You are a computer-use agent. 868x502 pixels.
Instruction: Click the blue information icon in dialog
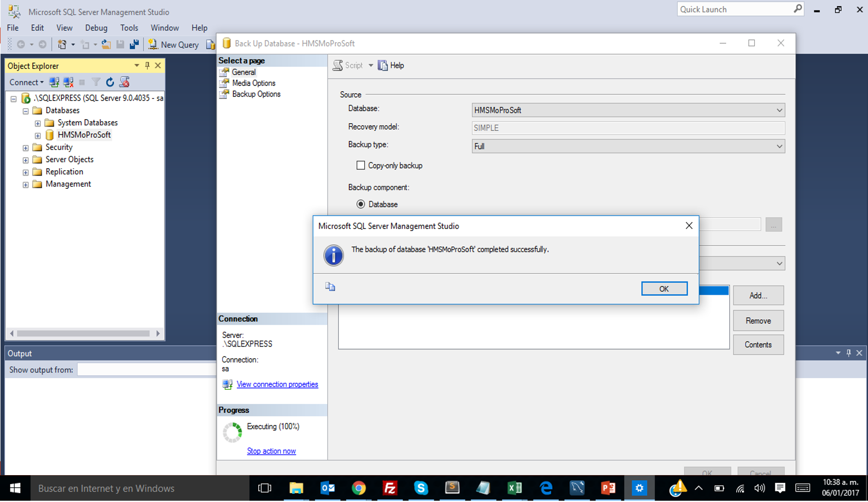pyautogui.click(x=334, y=255)
